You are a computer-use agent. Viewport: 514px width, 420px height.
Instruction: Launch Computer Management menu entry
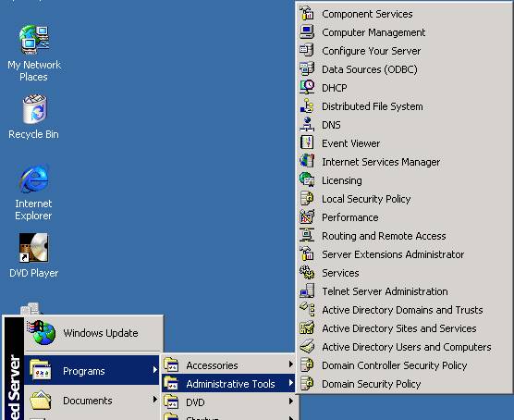[x=404, y=32]
